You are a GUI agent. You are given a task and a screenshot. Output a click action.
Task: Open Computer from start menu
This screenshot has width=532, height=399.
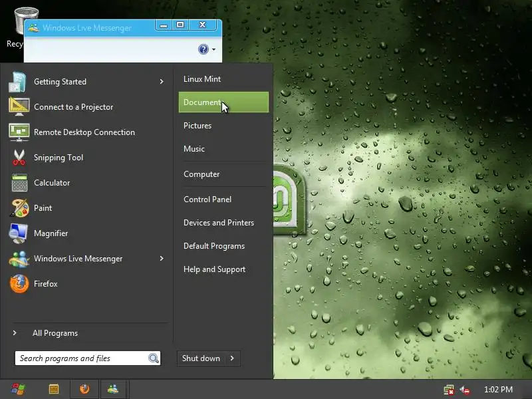(223, 174)
